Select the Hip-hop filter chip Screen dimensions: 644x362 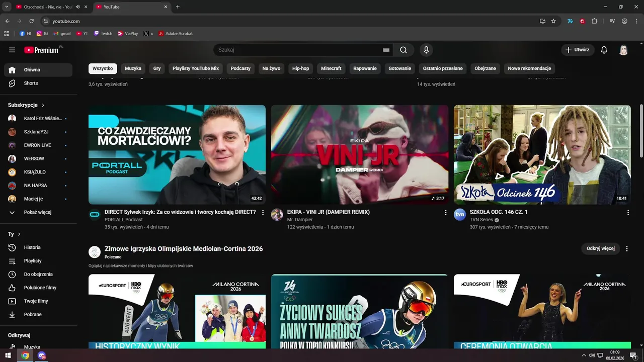coord(301,68)
